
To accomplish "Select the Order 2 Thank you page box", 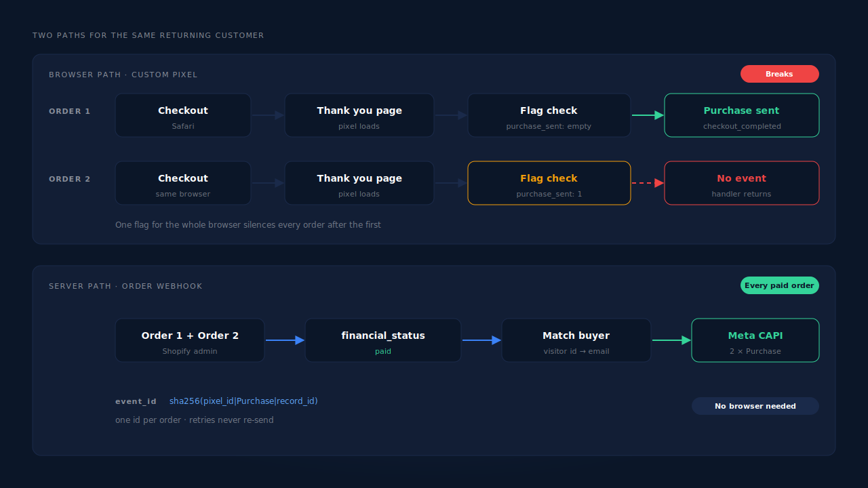I will pyautogui.click(x=359, y=183).
